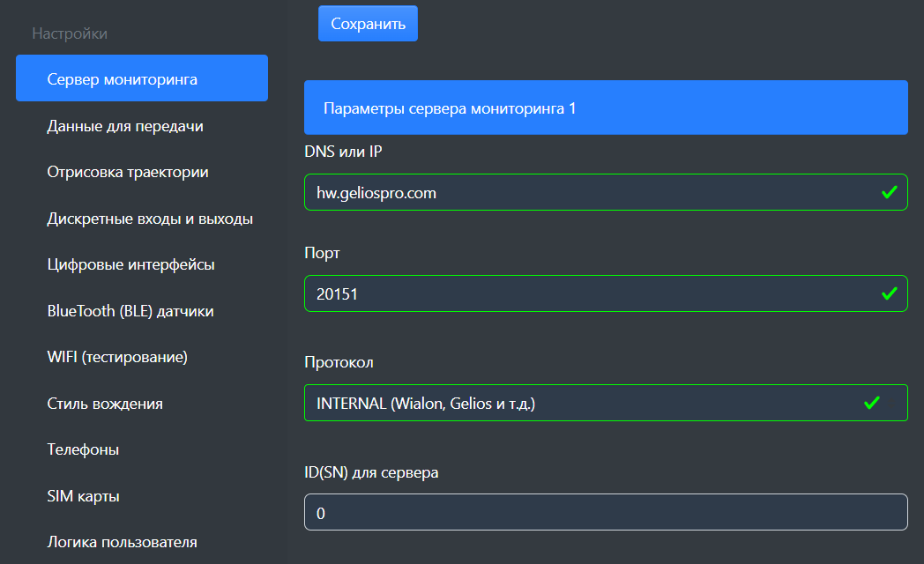924x564 pixels.
Task: Focus the ID(SN) для сервера field
Action: [x=605, y=512]
